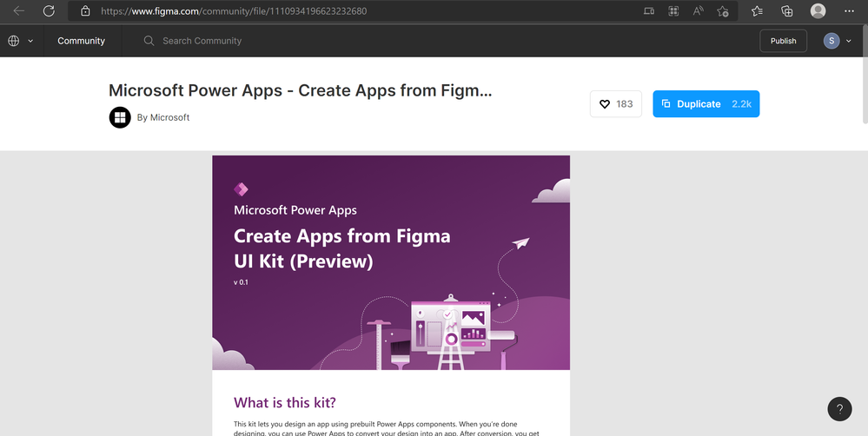Like the file with heart 183 button
868x436 pixels.
[615, 104]
